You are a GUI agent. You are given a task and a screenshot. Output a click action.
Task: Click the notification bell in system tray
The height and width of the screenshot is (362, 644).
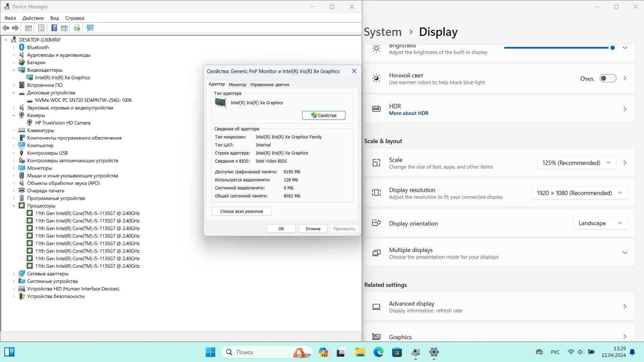632,352
